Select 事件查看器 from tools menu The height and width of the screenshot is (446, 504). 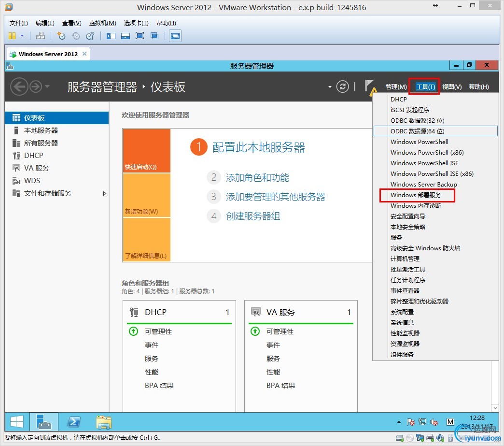pyautogui.click(x=405, y=290)
